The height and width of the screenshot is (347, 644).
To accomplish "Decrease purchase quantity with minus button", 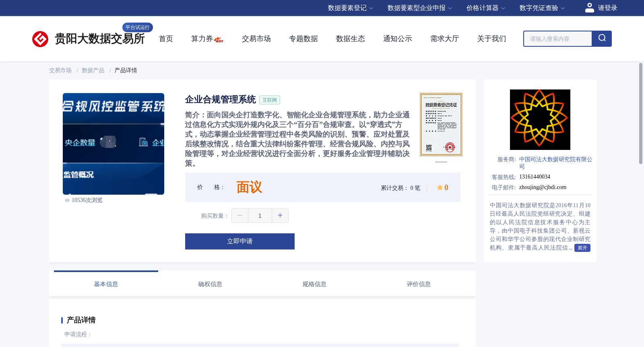I will coord(240,216).
